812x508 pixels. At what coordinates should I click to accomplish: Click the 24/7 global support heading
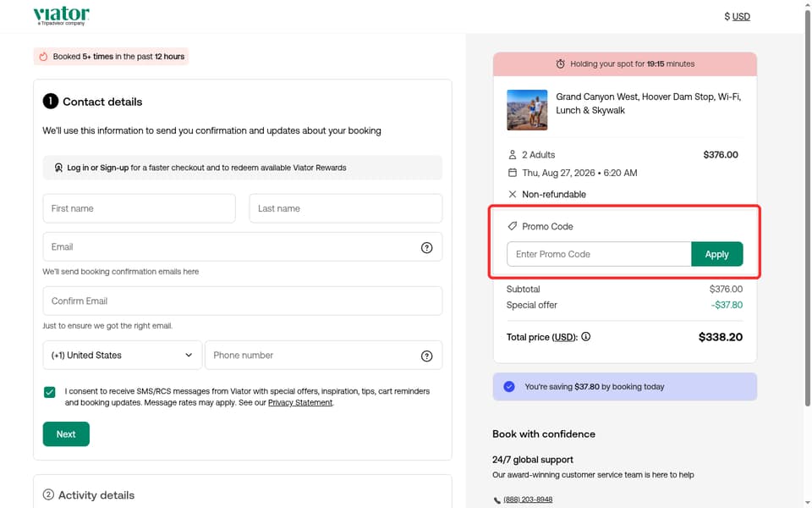pos(532,459)
